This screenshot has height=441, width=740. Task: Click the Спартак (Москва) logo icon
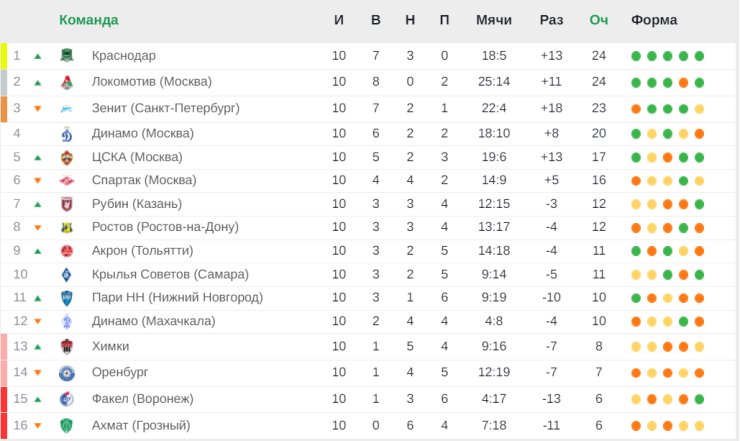pyautogui.click(x=67, y=180)
